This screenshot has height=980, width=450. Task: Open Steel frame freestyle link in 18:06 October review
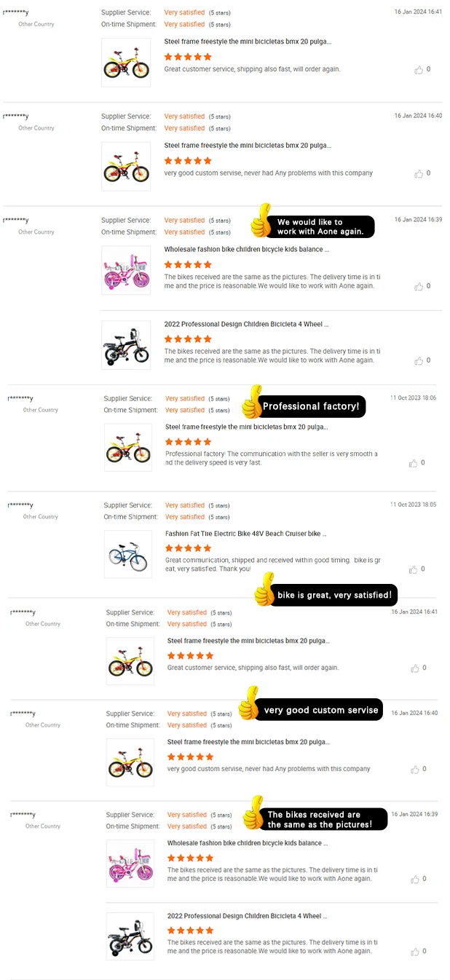pos(246,427)
